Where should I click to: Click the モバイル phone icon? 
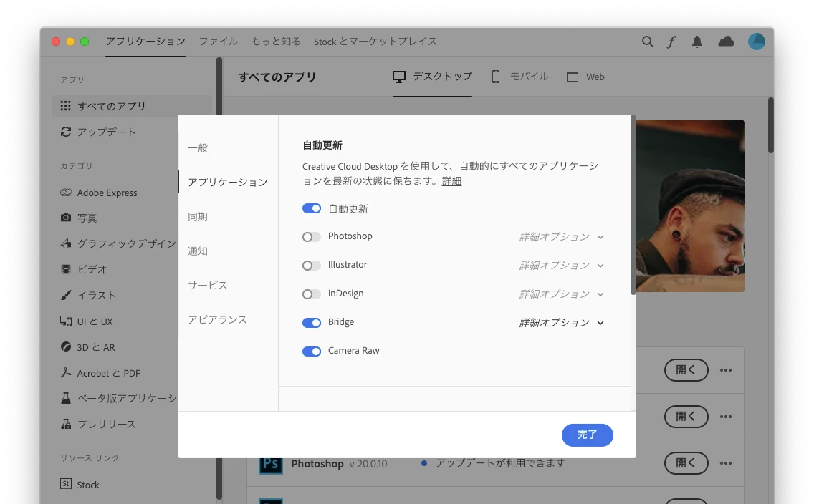click(x=496, y=77)
